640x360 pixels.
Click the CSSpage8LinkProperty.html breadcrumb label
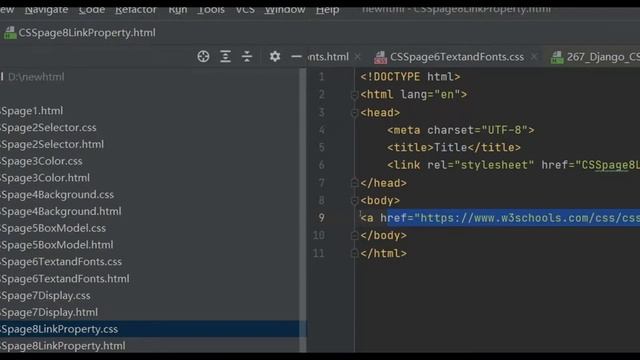(87, 33)
